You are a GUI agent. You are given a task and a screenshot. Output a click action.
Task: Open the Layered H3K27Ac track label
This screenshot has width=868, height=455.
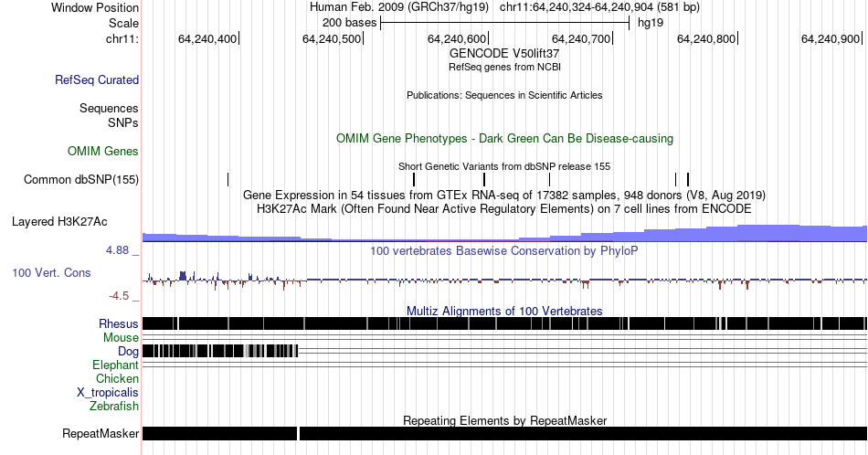pyautogui.click(x=59, y=221)
